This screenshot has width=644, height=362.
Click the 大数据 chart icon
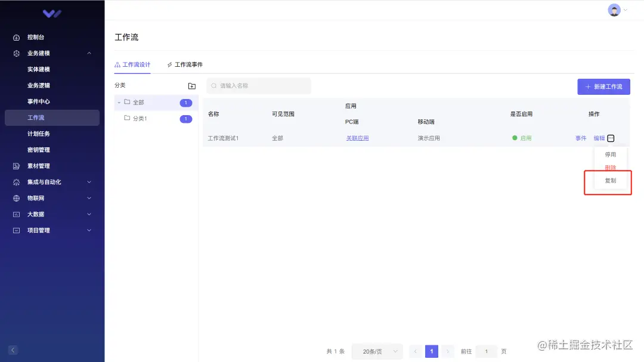point(17,214)
